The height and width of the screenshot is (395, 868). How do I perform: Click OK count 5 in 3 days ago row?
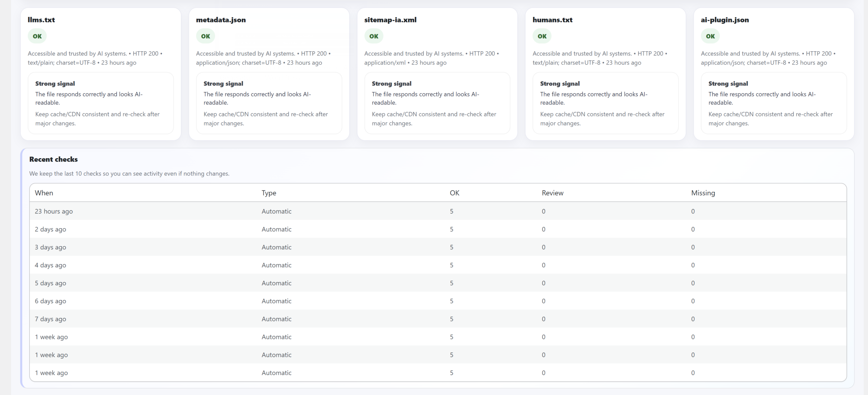coord(452,247)
